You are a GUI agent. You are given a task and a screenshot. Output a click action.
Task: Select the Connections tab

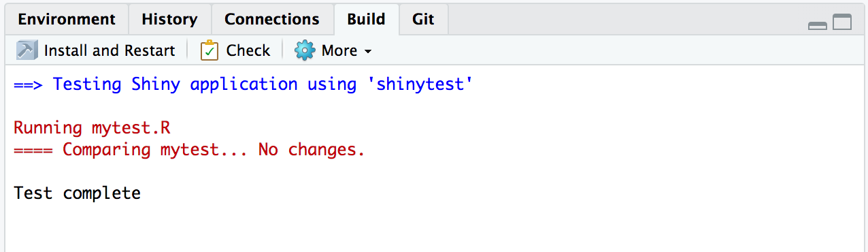point(272,19)
